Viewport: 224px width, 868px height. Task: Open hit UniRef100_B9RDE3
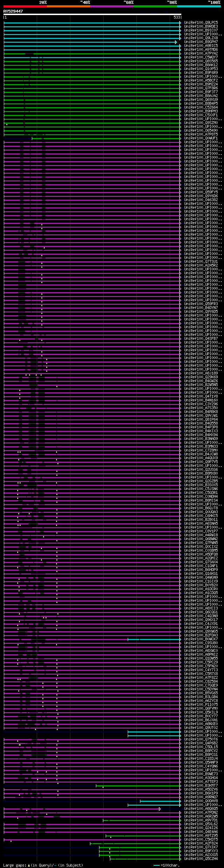pos(201,26)
